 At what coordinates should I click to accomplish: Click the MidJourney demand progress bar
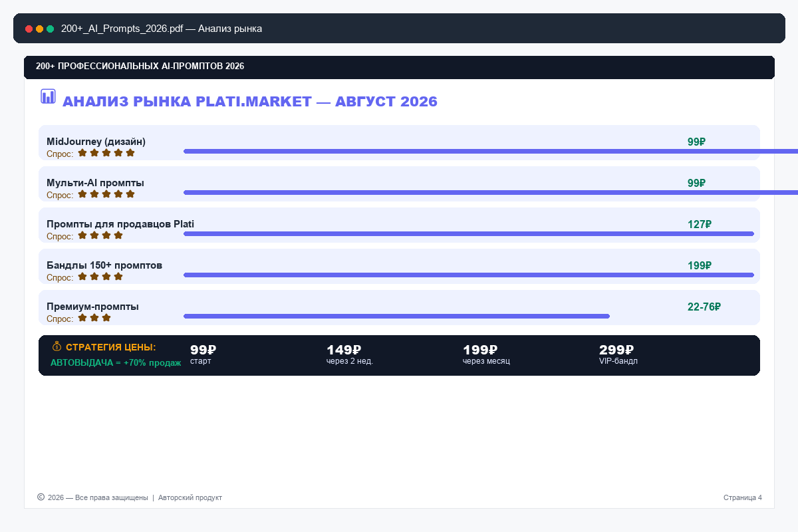(x=491, y=152)
